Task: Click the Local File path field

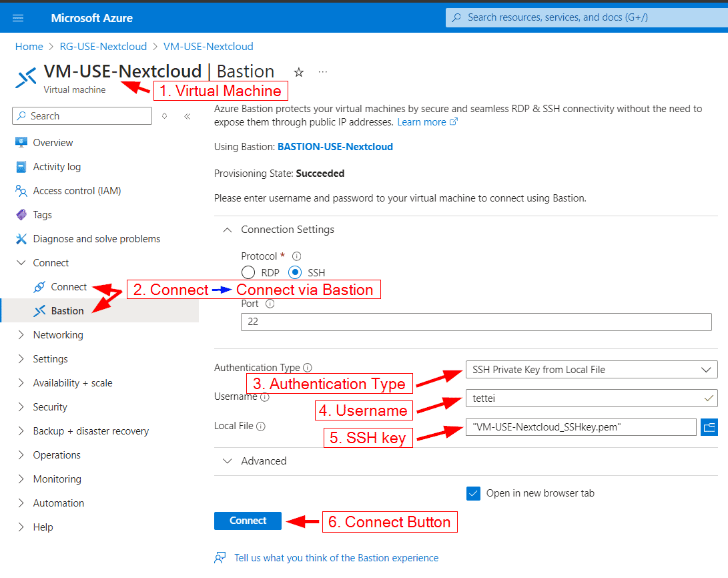Action: click(581, 427)
